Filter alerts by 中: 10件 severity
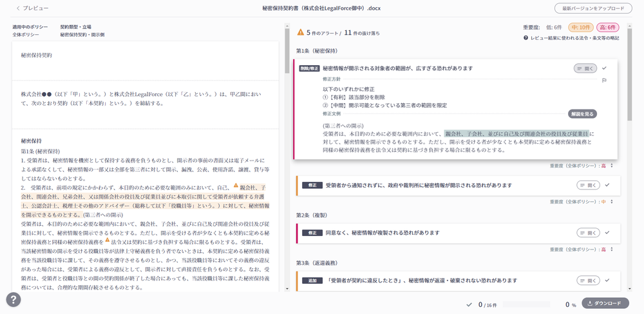644x314 pixels. coord(580,28)
